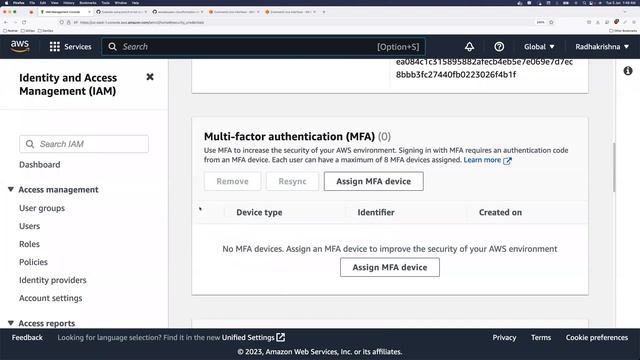Click the magnifier icon in Search IAM box
The height and width of the screenshot is (360, 640).
tap(30, 144)
